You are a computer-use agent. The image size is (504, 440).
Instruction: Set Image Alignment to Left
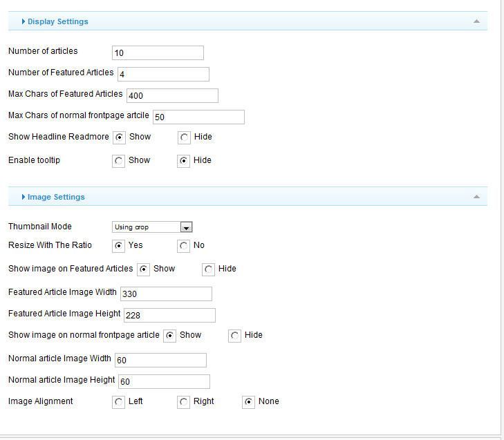(x=119, y=402)
